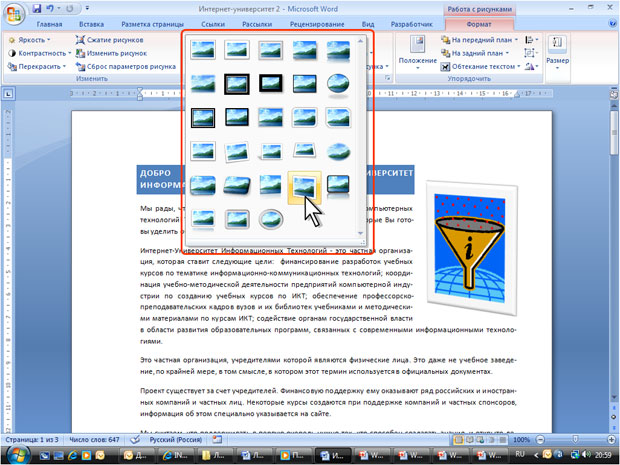Click the Размер size button
Image resolution: width=620 pixels, height=465 pixels.
click(x=557, y=53)
